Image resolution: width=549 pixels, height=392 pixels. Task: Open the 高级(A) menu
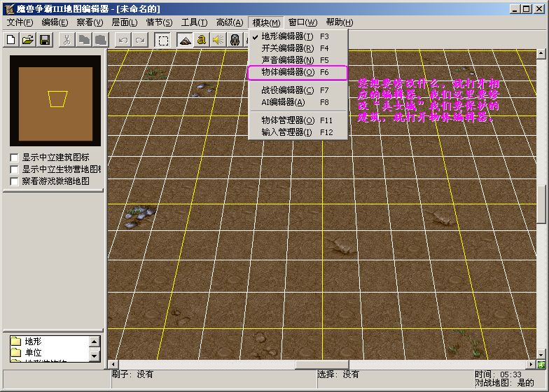tap(229, 22)
